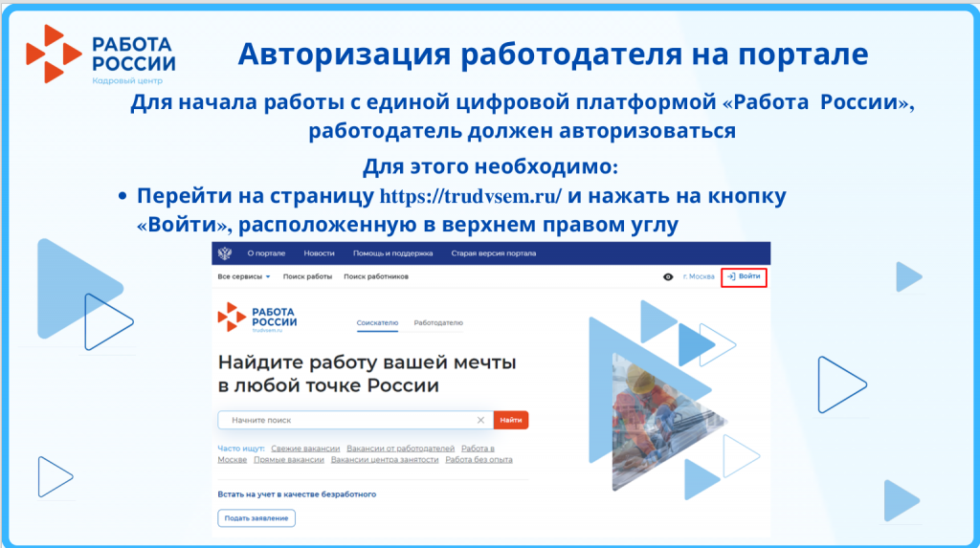Click the Войти login button
This screenshot has width=980, height=548.
tap(745, 276)
